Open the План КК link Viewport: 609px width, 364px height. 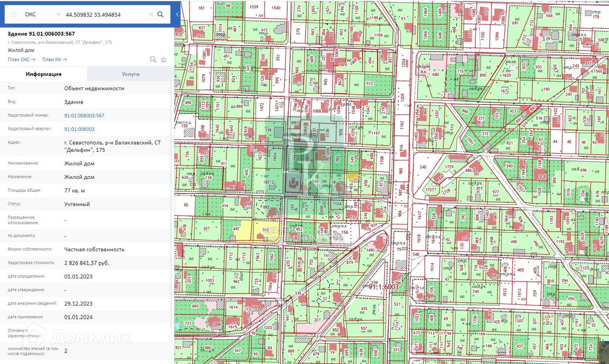point(54,59)
